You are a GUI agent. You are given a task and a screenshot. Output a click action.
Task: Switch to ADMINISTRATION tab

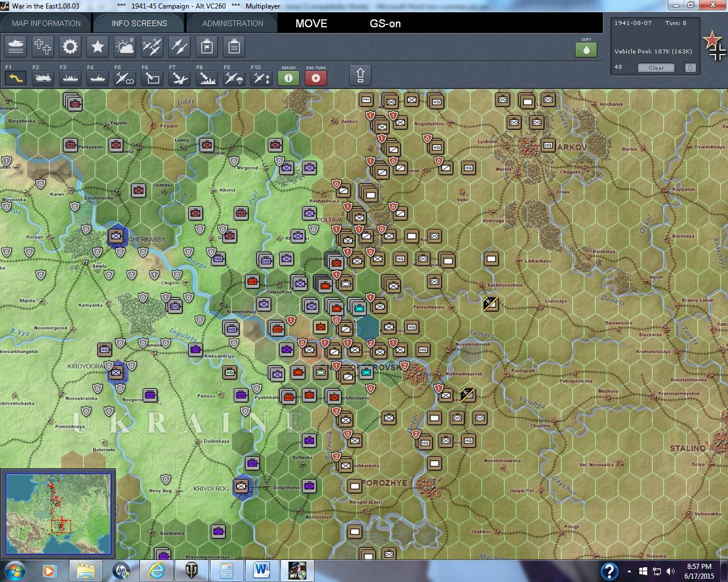click(233, 23)
